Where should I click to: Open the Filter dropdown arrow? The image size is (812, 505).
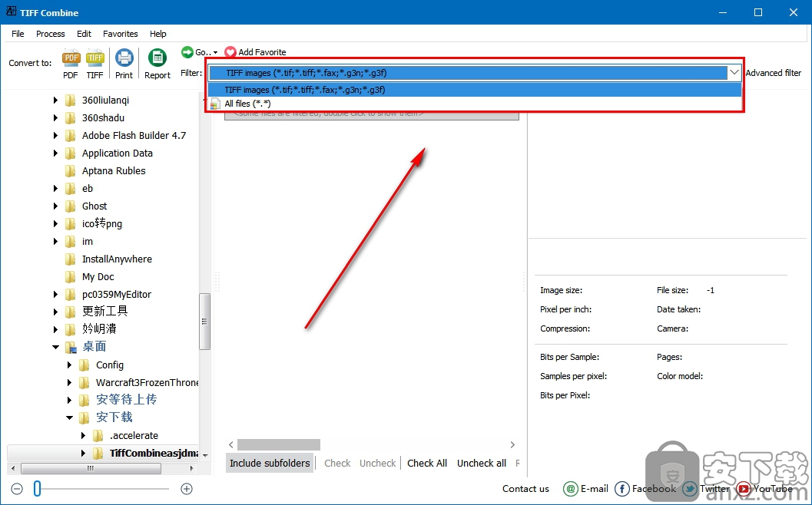734,73
